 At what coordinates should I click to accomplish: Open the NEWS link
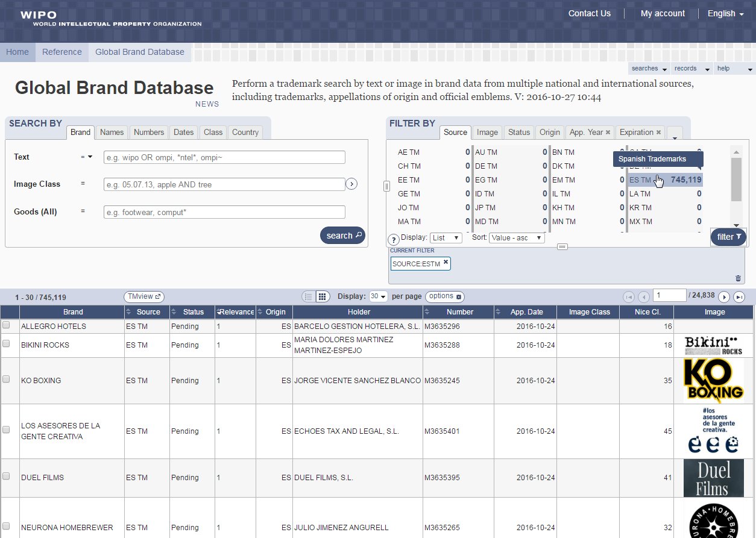click(x=207, y=104)
